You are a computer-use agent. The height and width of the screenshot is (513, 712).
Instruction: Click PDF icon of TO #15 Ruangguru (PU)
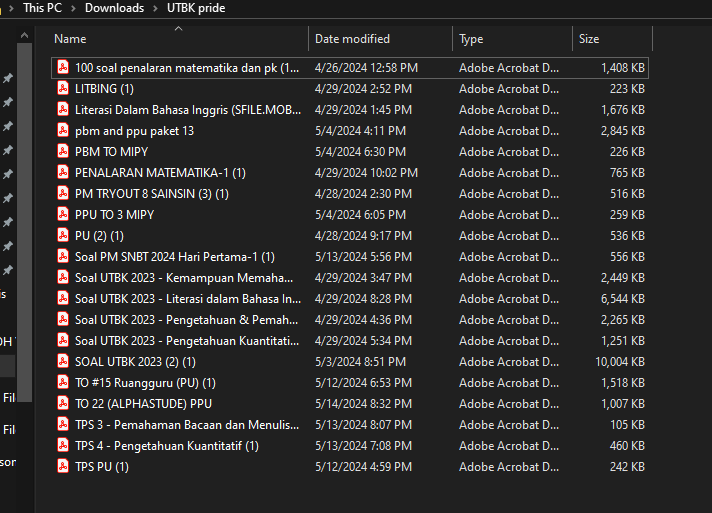pos(63,383)
